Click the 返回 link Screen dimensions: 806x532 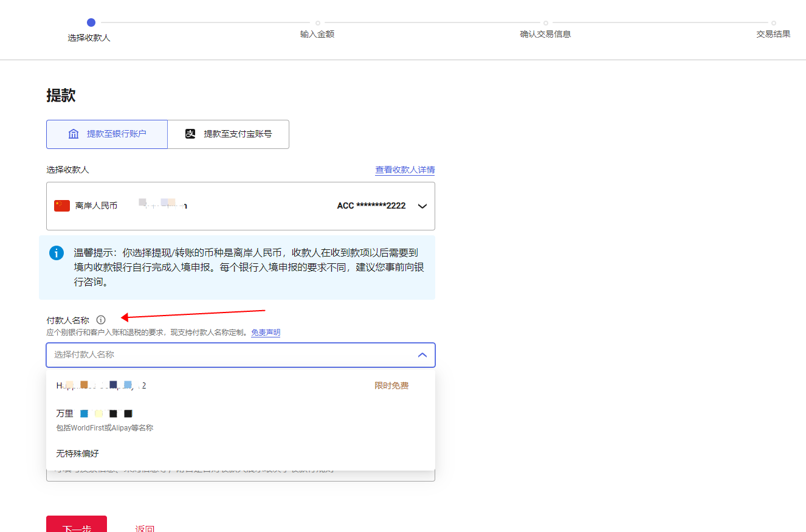tap(145, 528)
